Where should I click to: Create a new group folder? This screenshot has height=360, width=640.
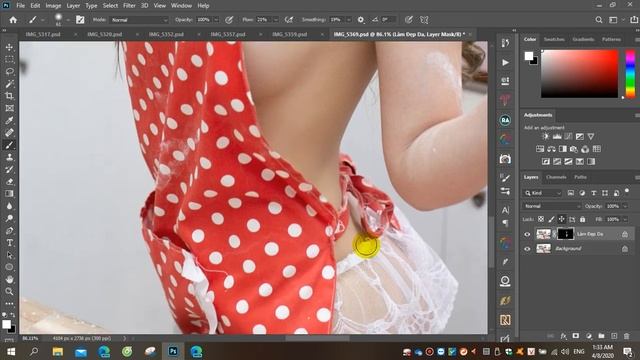tap(601, 336)
